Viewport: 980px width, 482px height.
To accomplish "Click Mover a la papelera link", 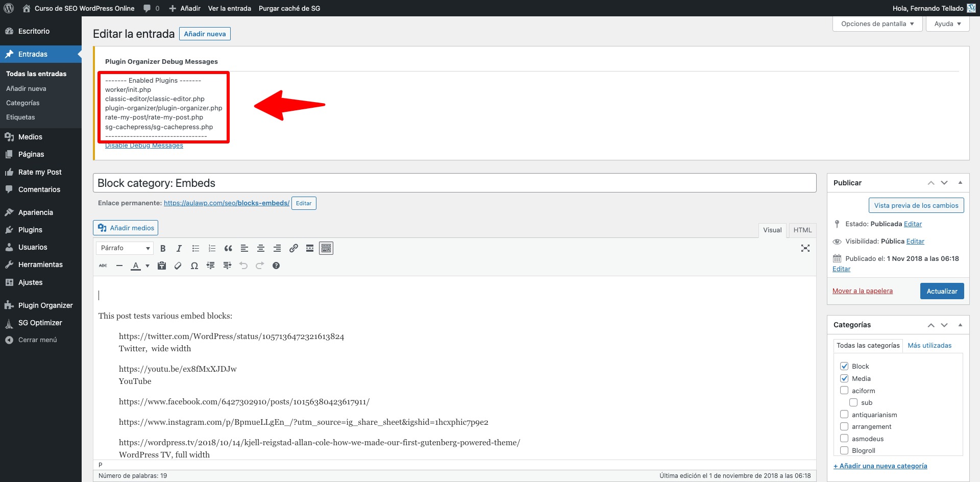I will tap(863, 291).
